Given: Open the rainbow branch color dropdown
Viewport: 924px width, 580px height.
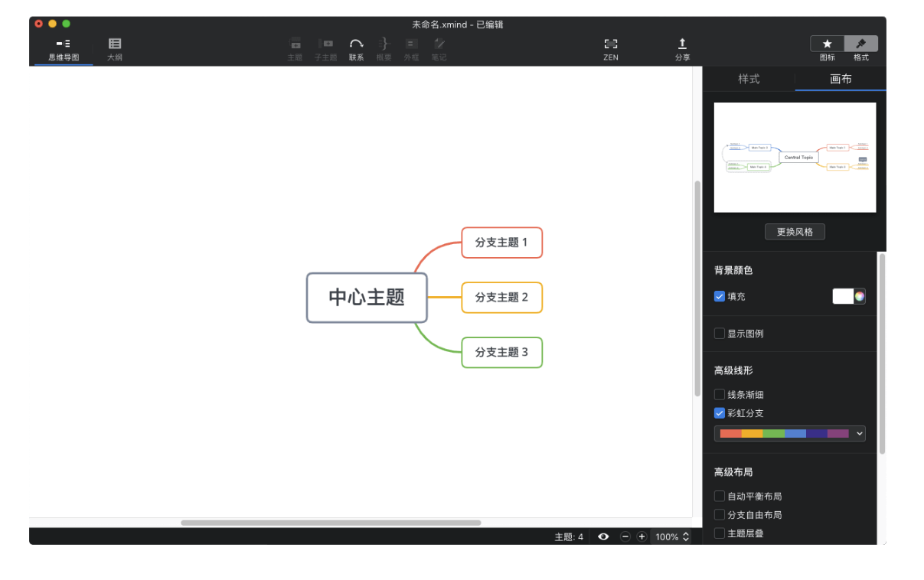Looking at the screenshot, I should [x=859, y=433].
